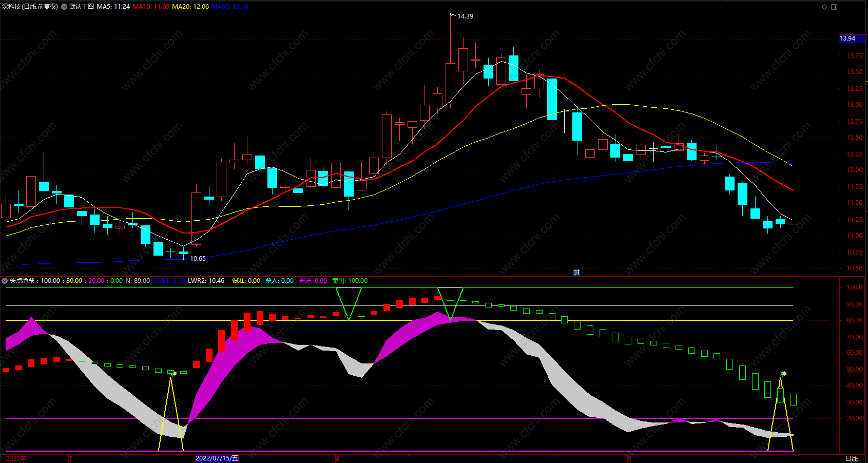The height and width of the screenshot is (463, 868).
Task: Select the yellow MA20: 12.06 label
Action: [190, 7]
